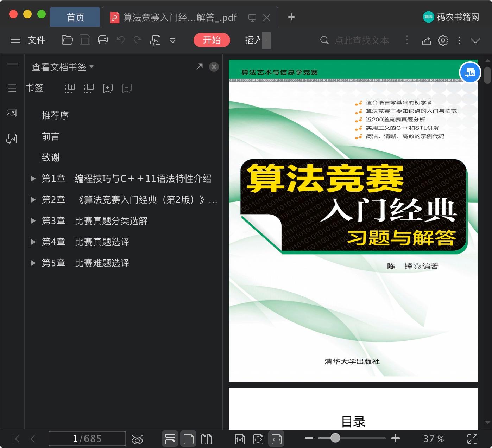Screen dimensions: 492x448
Task: Zoom out with the minus button
Action: pos(309,438)
